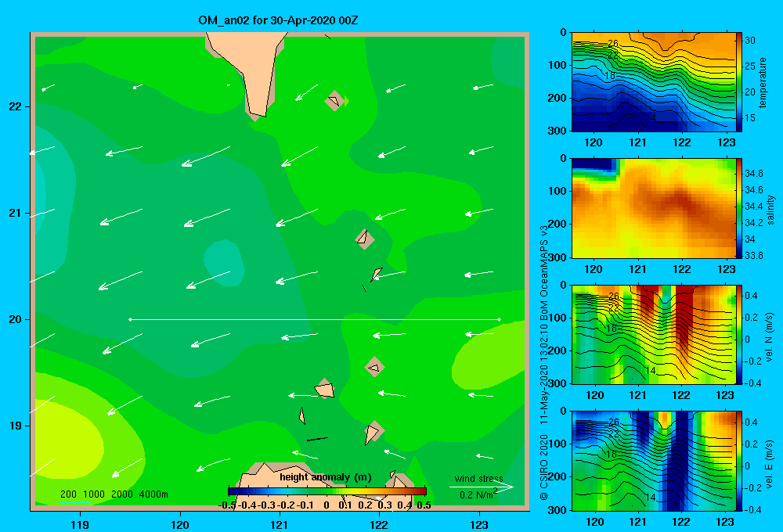Click the 122 longitude label under salinity plot
The width and height of the screenshot is (783, 532).
[x=682, y=269]
